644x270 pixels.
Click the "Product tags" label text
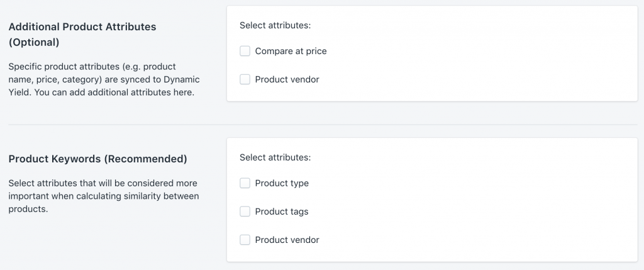click(282, 211)
